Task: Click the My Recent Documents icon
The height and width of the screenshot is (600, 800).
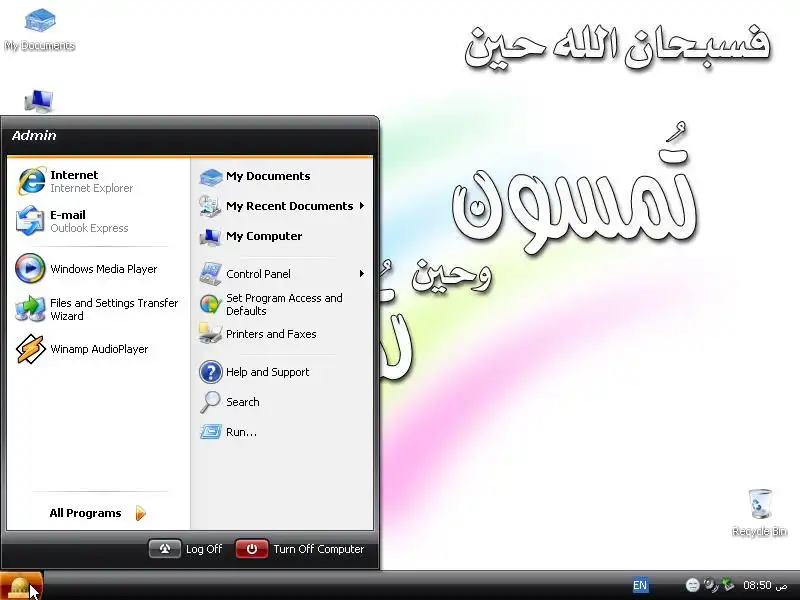Action: tap(210, 206)
